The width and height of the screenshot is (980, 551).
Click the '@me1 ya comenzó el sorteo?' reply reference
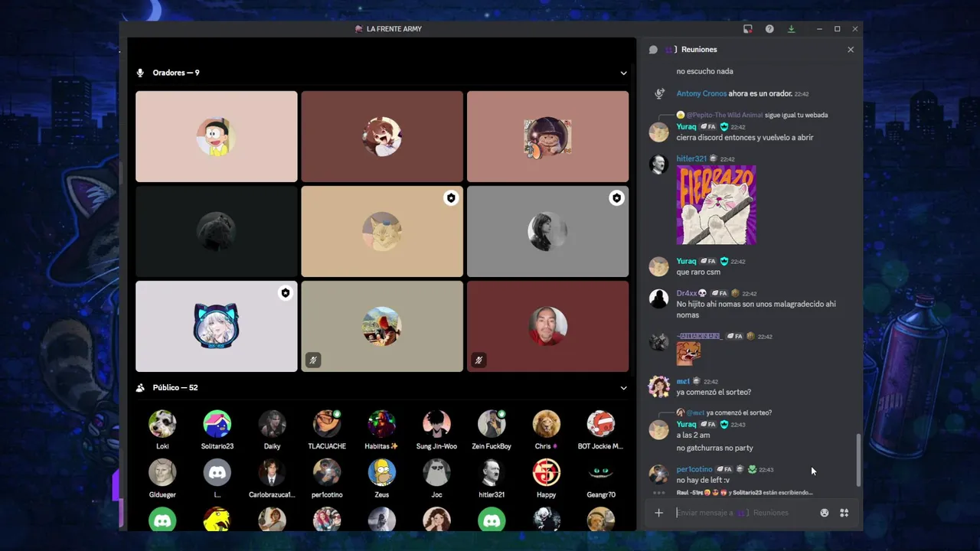tap(724, 412)
